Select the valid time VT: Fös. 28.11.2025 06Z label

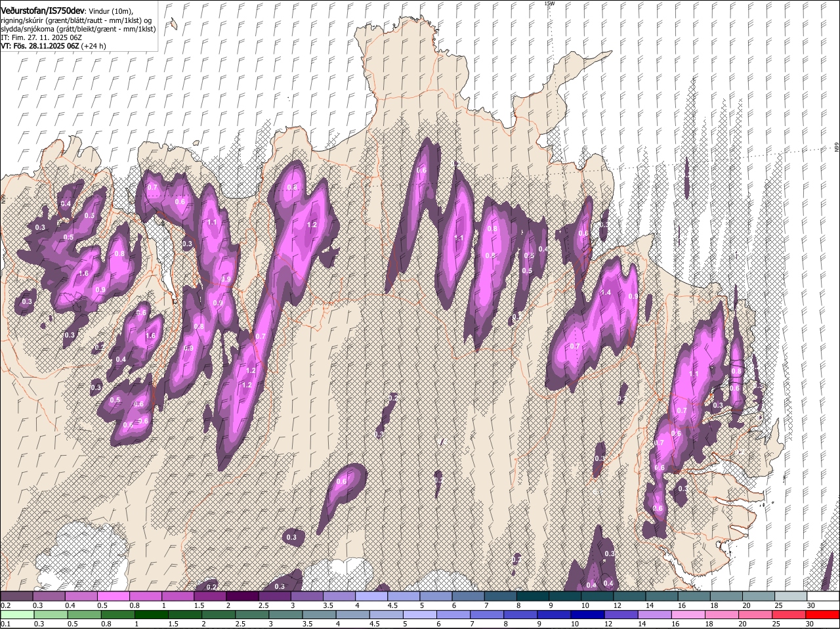(40, 46)
